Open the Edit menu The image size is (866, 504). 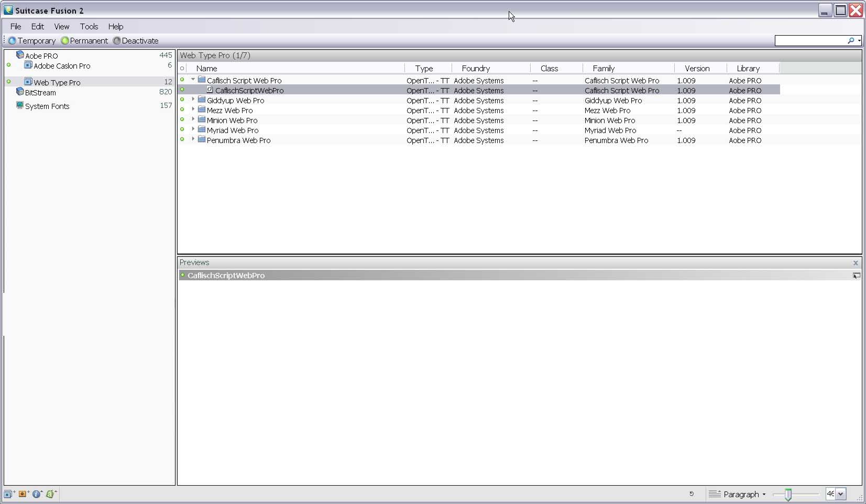(x=37, y=26)
